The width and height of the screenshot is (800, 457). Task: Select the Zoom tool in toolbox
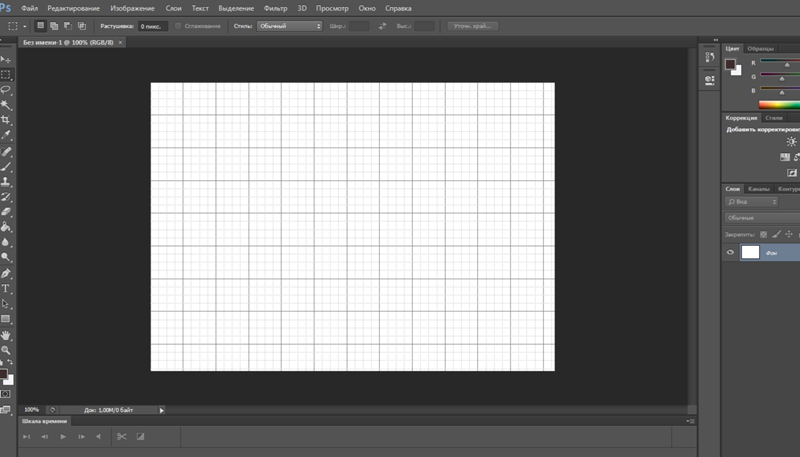coord(6,350)
